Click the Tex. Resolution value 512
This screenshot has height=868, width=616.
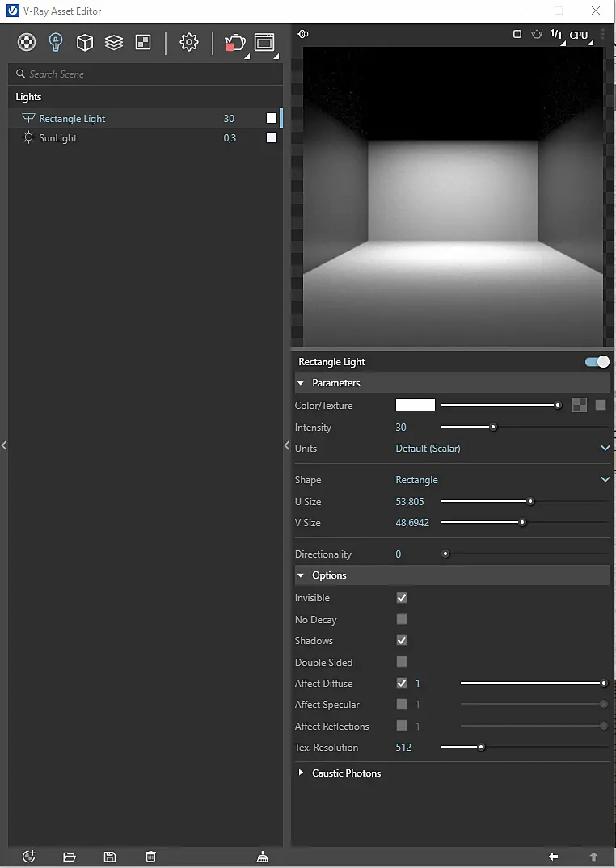pyautogui.click(x=404, y=748)
